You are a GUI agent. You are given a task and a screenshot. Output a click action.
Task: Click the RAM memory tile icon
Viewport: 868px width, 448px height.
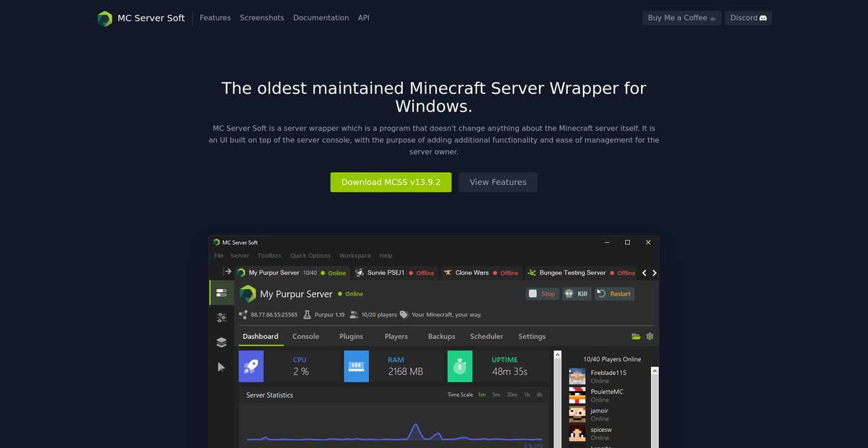click(x=356, y=366)
